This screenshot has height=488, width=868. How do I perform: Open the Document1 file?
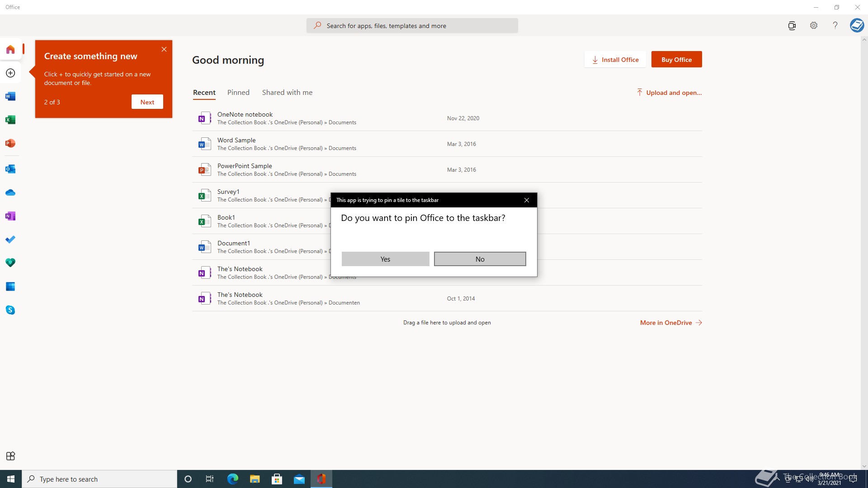[261, 247]
